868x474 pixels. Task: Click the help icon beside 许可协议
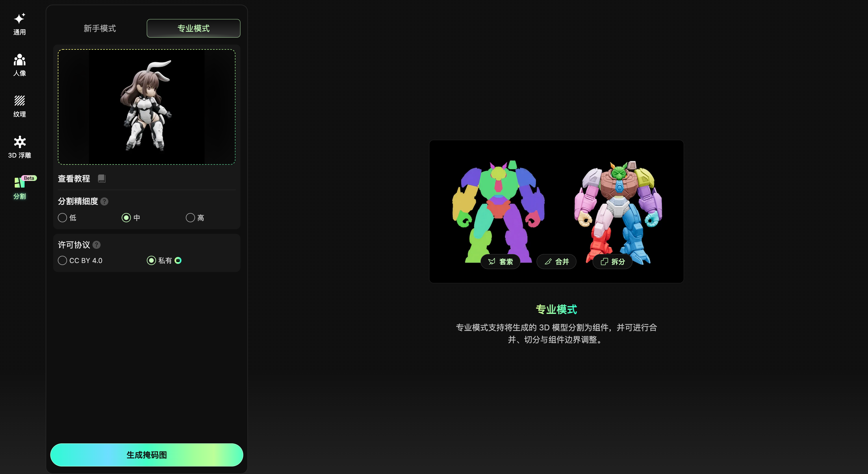pos(97,245)
